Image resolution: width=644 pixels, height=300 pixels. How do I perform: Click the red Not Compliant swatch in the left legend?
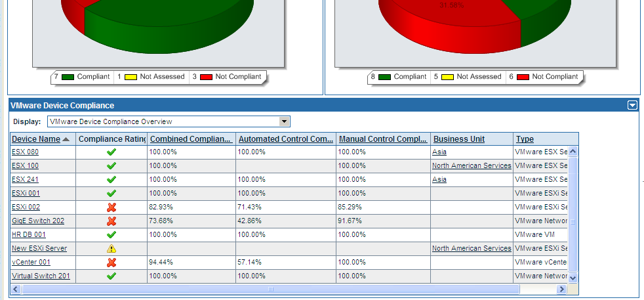206,77
